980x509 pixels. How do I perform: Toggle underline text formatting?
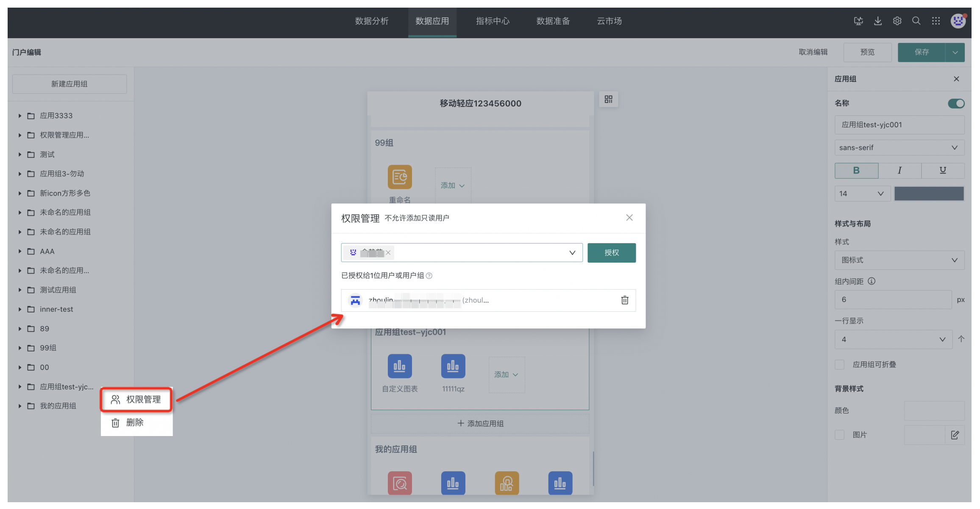(943, 171)
